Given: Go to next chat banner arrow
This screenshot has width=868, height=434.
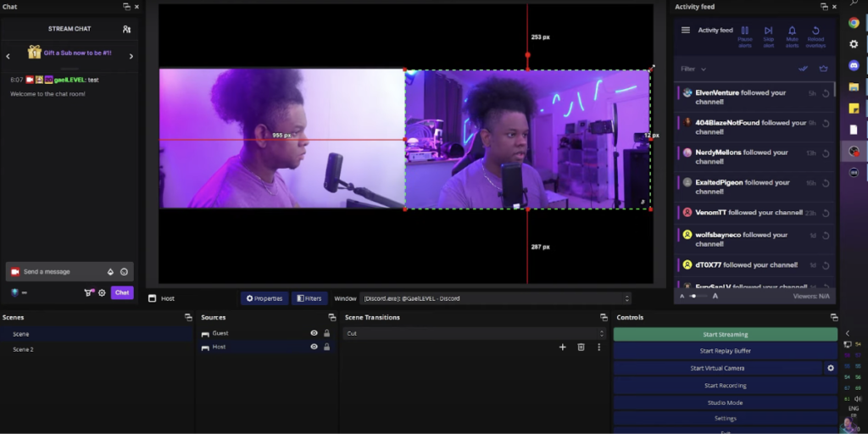Looking at the screenshot, I should pos(131,56).
